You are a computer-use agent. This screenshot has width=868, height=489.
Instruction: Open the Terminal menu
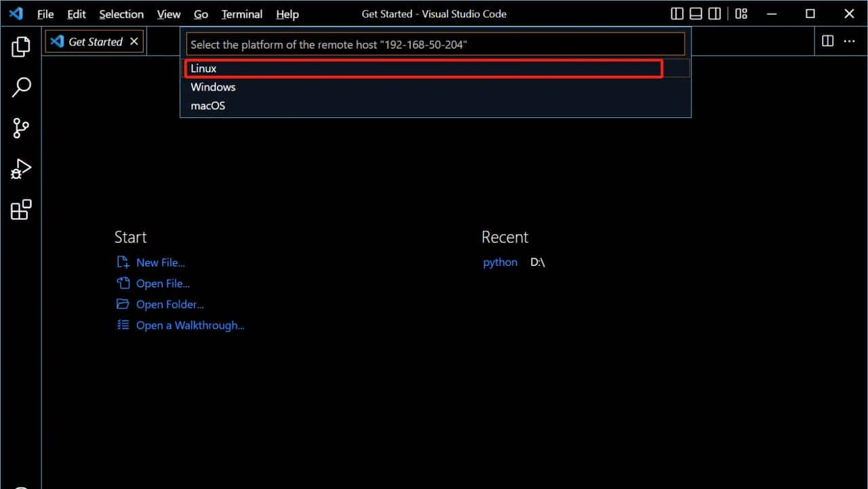241,14
